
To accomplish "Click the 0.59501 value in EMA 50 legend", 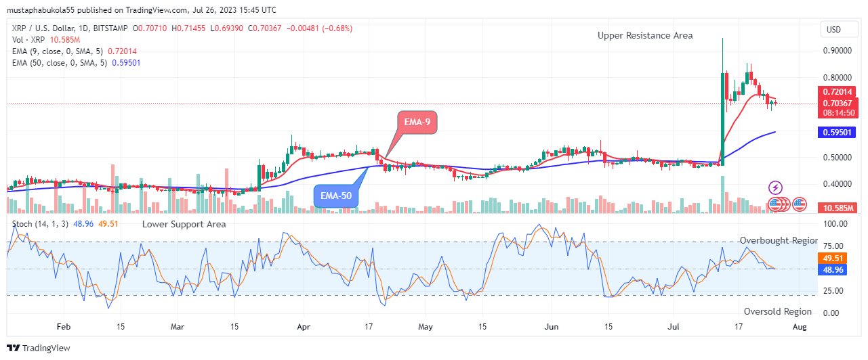I will 125,63.
